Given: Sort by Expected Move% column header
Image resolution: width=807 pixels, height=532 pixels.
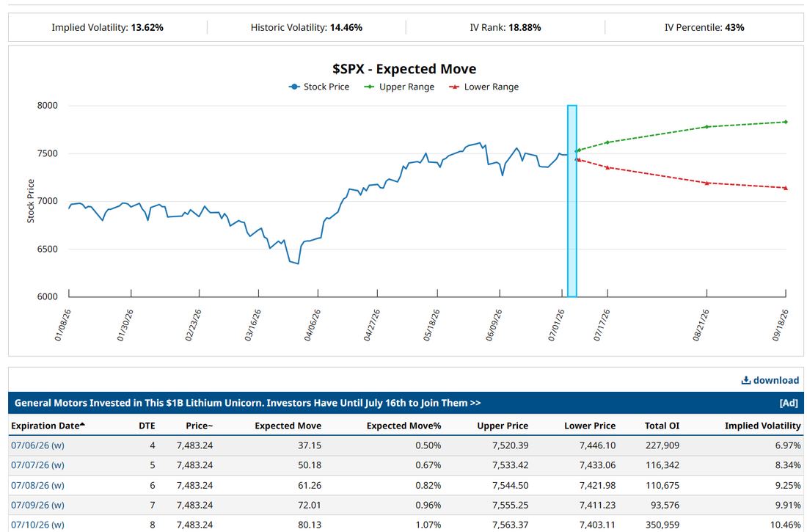Looking at the screenshot, I should click(403, 426).
